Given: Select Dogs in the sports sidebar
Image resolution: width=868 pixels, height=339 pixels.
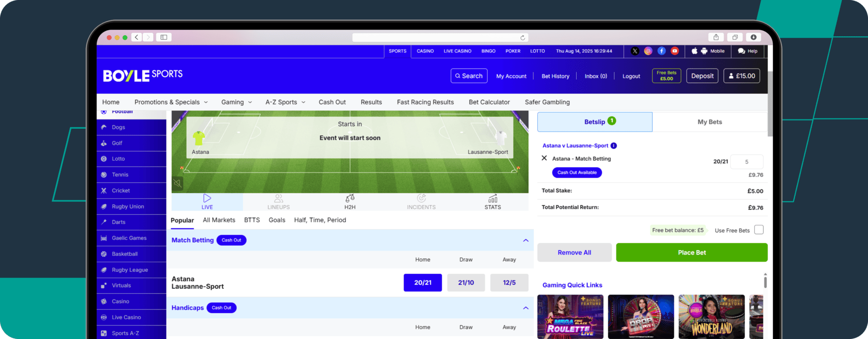Looking at the screenshot, I should 132,127.
